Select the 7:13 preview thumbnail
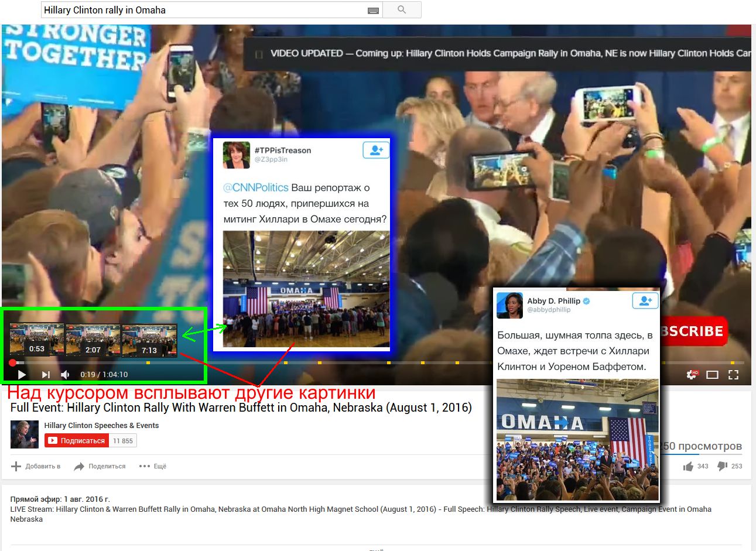This screenshot has height=551, width=756. pos(149,340)
